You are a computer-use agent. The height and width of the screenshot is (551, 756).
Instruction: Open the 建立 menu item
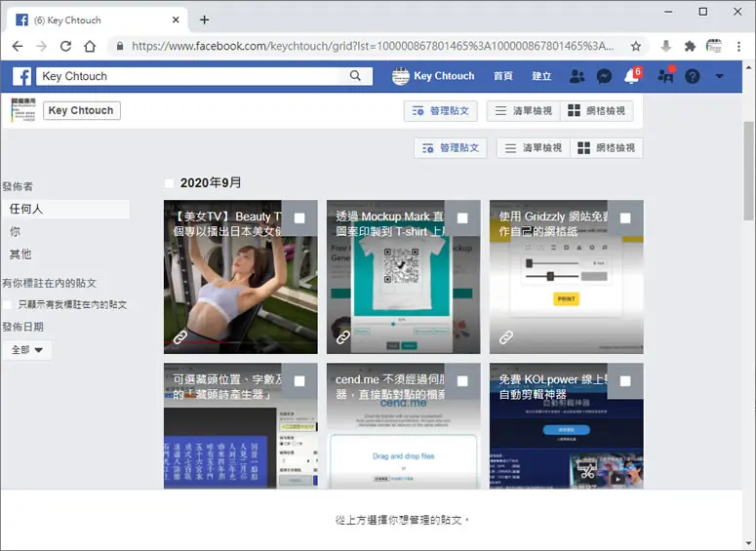[x=541, y=76]
